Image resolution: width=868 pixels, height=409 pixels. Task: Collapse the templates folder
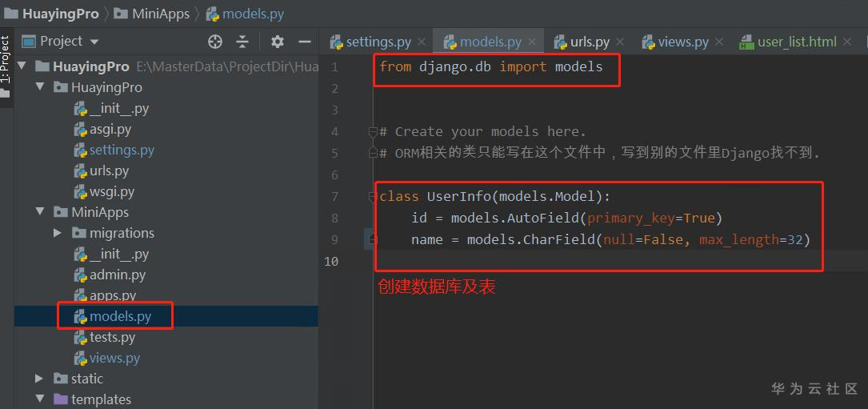(39, 399)
